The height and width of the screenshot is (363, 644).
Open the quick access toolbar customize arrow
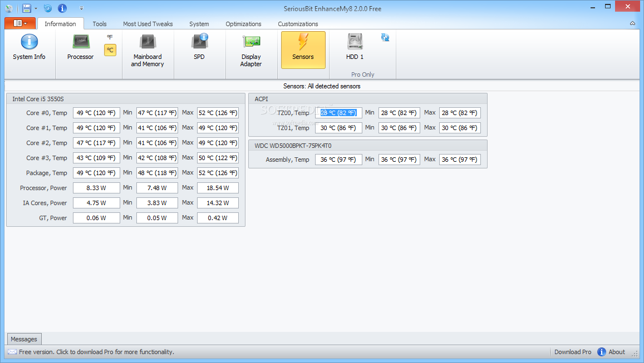81,8
